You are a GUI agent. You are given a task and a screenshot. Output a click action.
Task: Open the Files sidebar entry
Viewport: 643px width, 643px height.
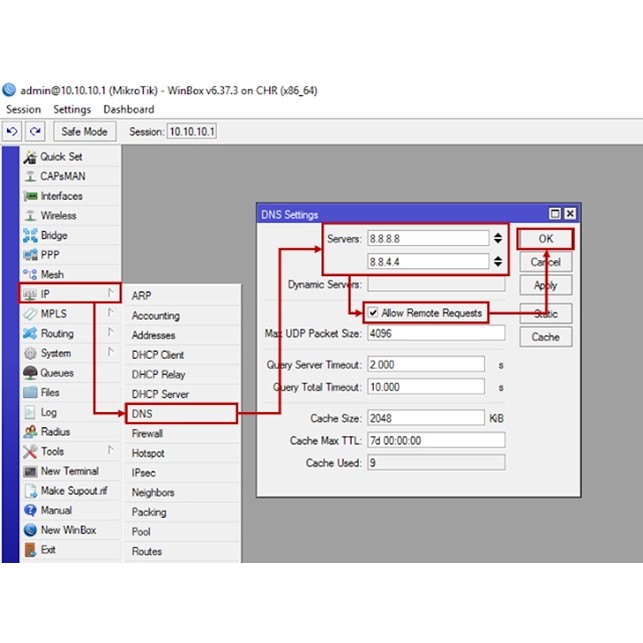tap(50, 393)
